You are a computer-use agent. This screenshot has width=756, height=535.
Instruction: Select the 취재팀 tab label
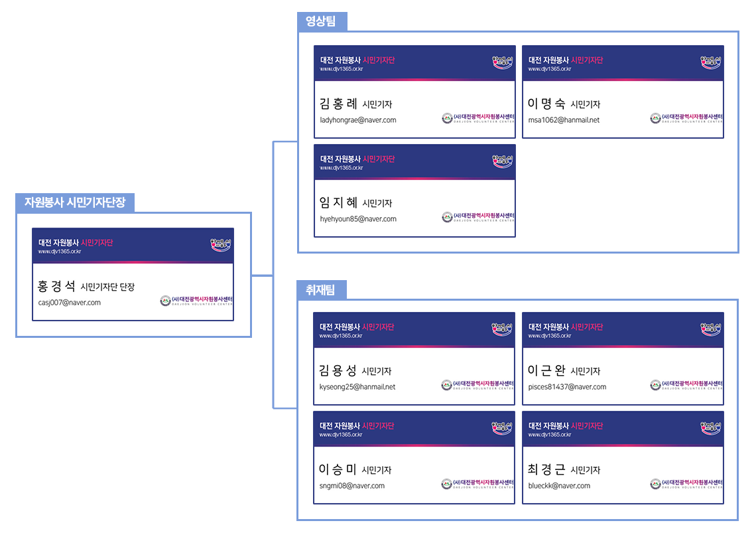click(x=320, y=290)
